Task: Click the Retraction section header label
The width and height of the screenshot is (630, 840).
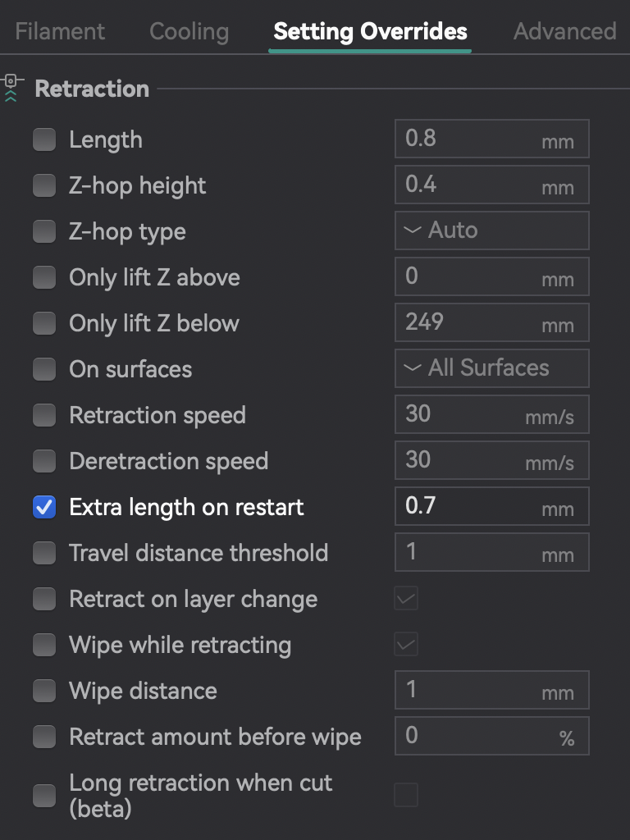Action: coord(92,89)
